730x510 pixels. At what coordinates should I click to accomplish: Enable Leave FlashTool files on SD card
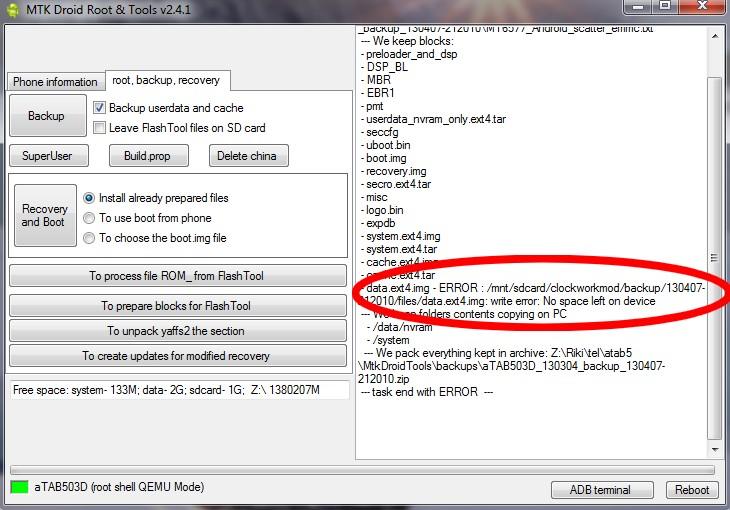point(99,128)
